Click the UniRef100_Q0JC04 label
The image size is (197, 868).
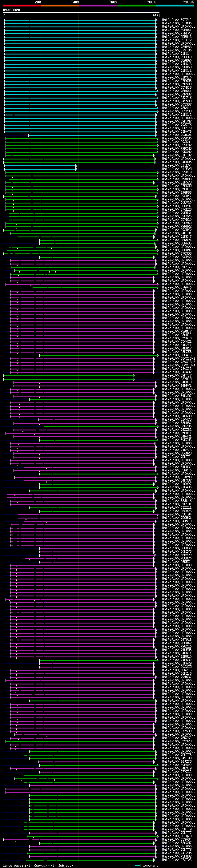tap(177, 135)
